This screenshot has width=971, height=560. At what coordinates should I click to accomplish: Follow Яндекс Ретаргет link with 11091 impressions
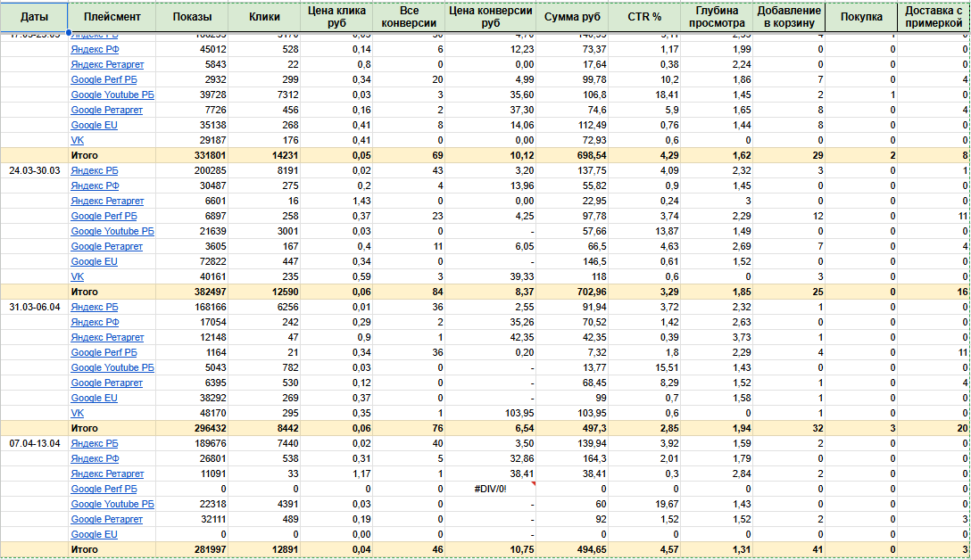107,474
